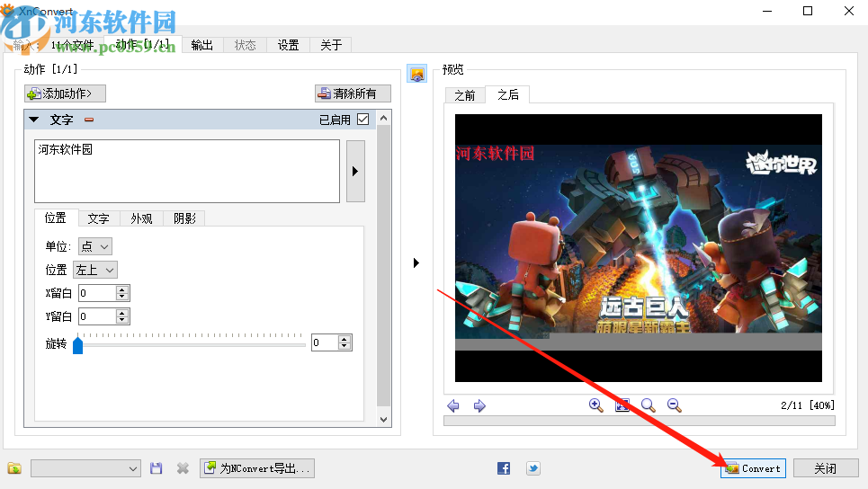
Task: Click the zoom out magnifier icon
Action: (674, 405)
